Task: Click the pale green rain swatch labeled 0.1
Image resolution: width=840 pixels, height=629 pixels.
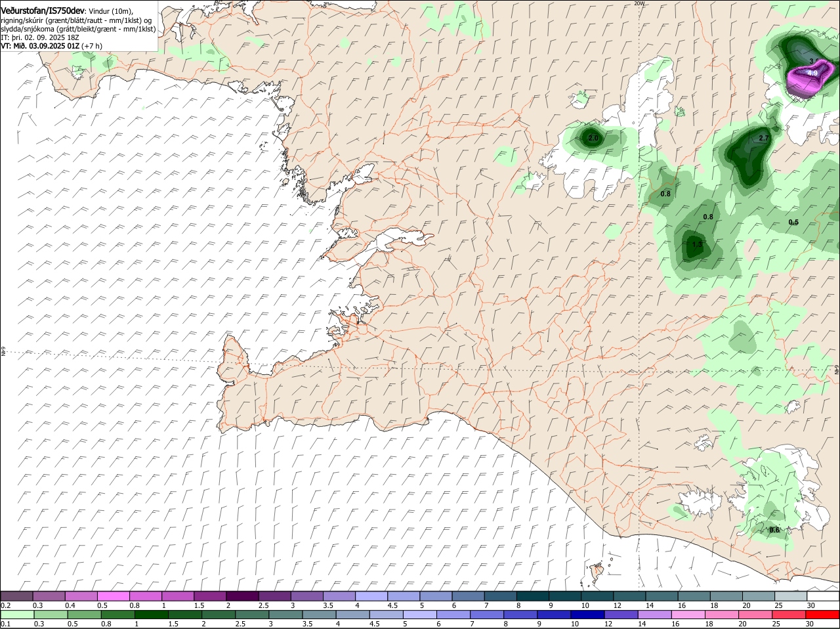Action: [x=17, y=615]
